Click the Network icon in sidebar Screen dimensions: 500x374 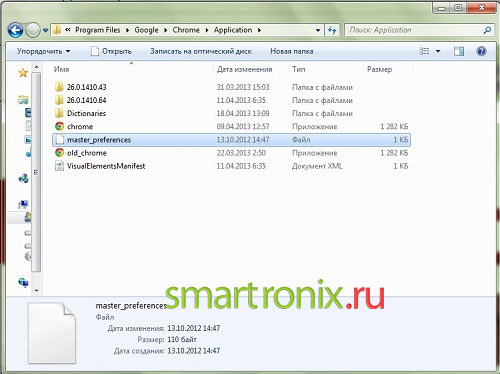pyautogui.click(x=24, y=283)
